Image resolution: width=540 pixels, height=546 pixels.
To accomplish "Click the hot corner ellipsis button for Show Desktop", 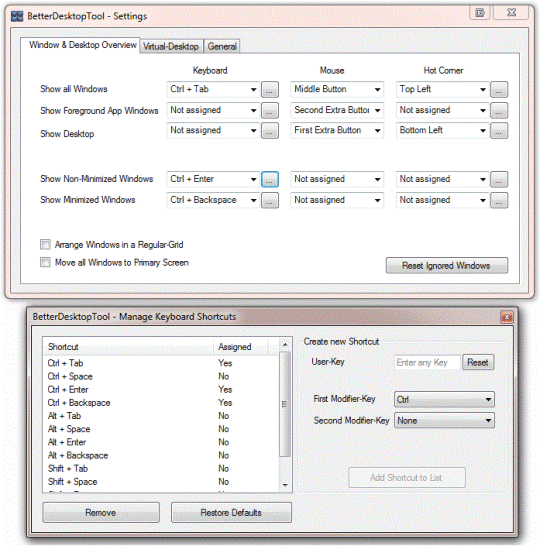I will tap(499, 131).
